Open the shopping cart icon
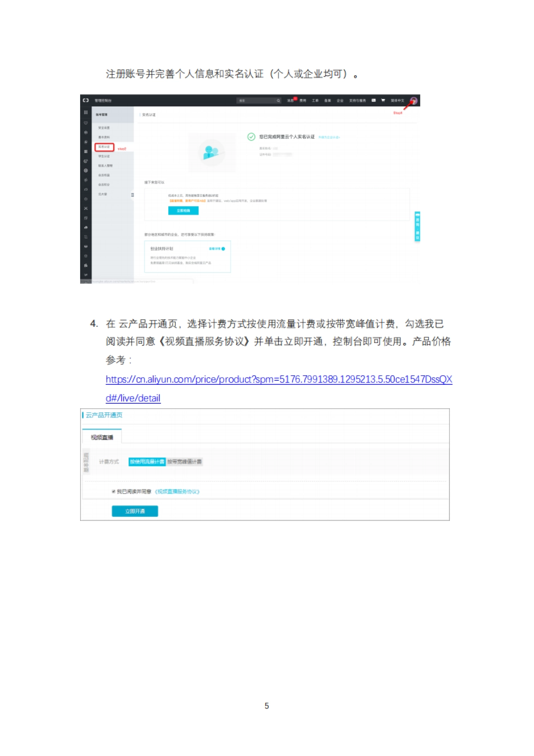Screen dimensions: 534x756 pyautogui.click(x=383, y=101)
